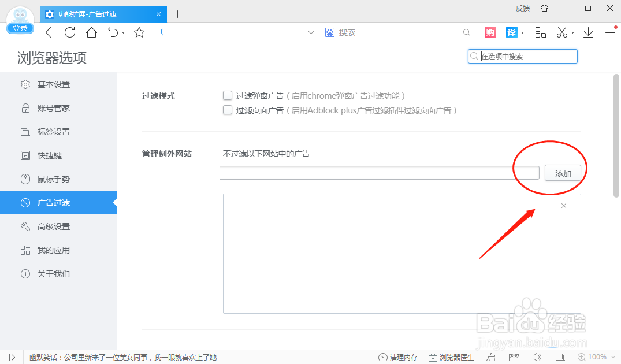Viewport: 621px width, 364px height.
Task: Click the pink 购 shopping icon
Action: (490, 32)
